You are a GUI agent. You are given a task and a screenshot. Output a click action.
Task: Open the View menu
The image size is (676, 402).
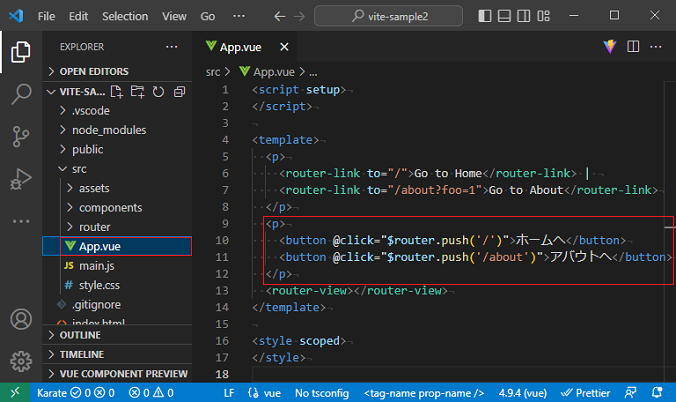pos(174,16)
